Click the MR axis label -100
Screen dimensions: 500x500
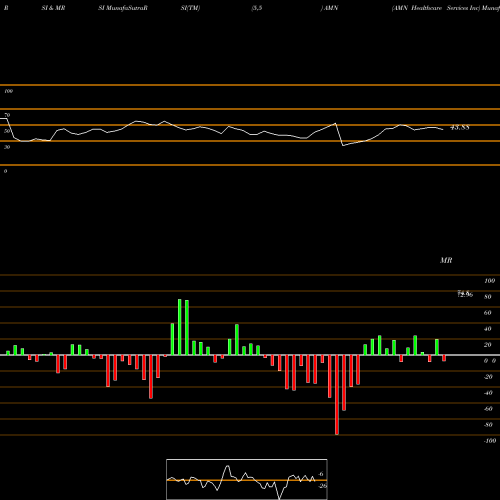click(490, 441)
